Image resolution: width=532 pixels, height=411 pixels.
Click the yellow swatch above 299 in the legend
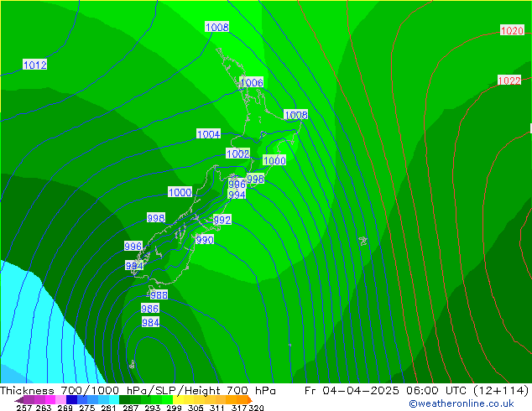(178, 399)
